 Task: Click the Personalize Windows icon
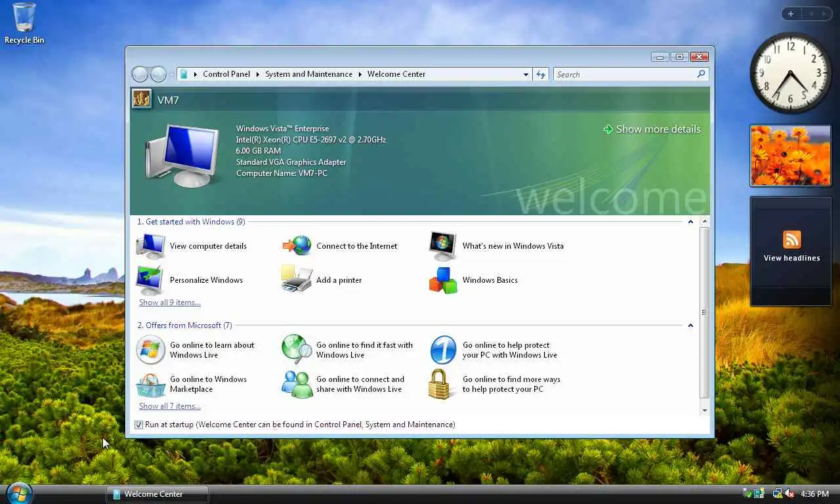(150, 280)
